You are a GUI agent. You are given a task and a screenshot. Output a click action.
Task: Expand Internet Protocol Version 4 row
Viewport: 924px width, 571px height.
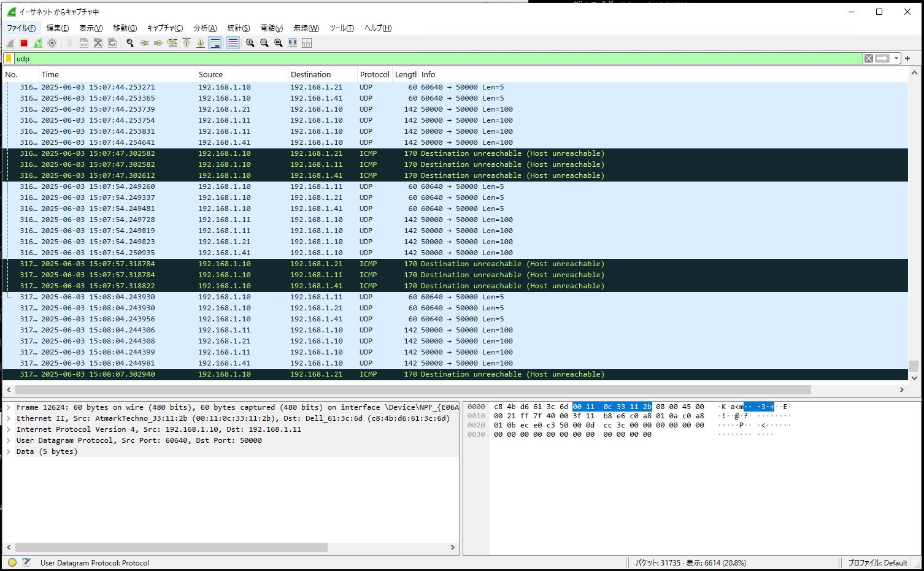click(x=9, y=429)
